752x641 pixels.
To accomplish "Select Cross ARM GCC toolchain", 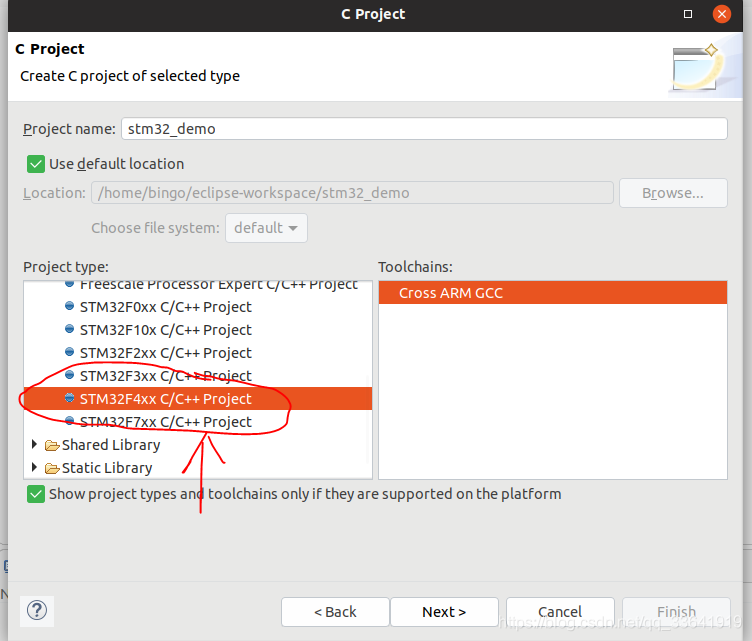I will tap(451, 293).
